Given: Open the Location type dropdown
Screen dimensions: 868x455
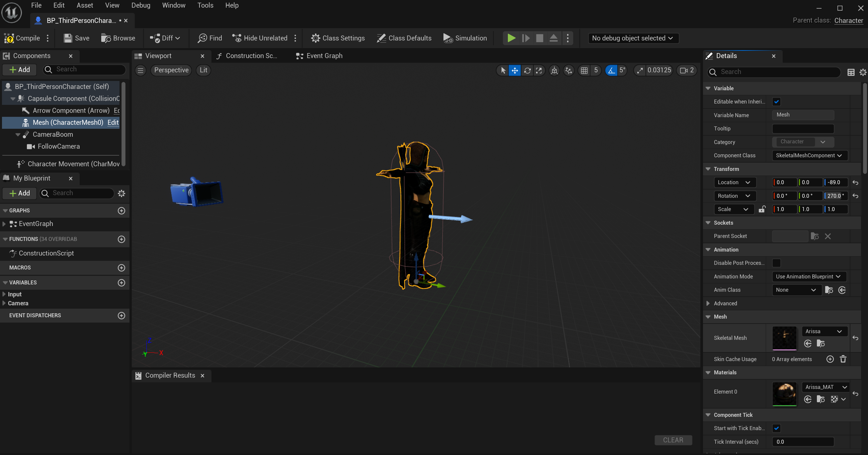Looking at the screenshot, I should 735,183.
